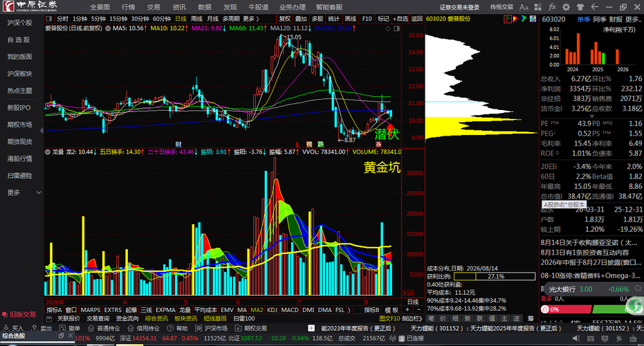Open 沪深个股 in left sidebar

19,23
